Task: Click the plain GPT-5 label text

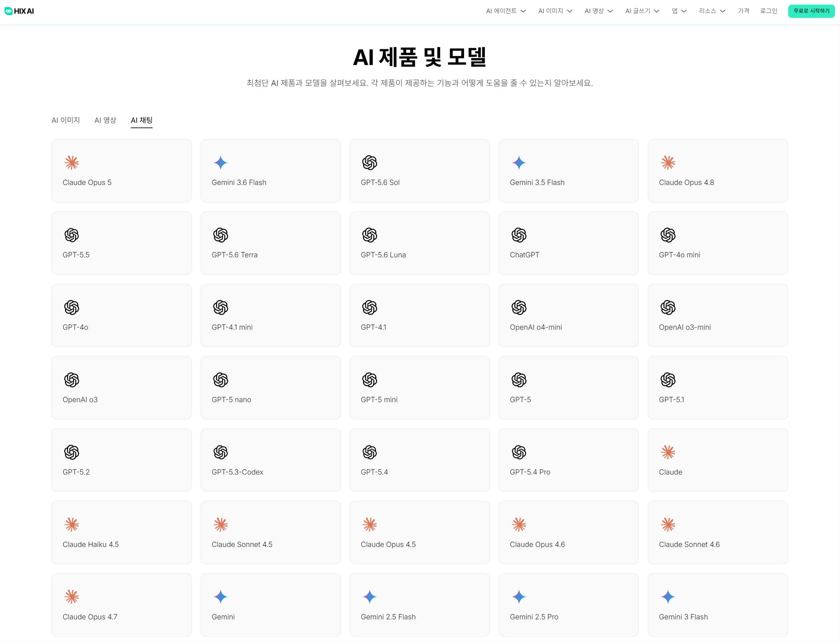Action: (x=520, y=399)
